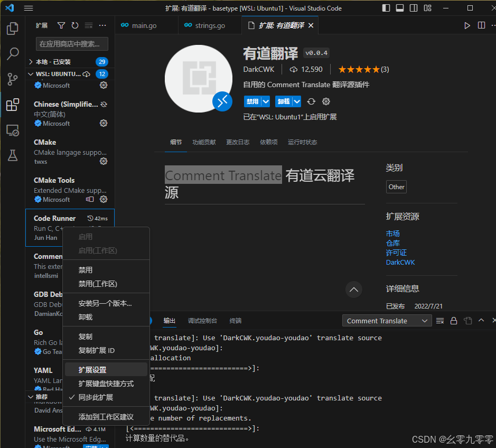
Task: Switch to 功能贡献 tab
Action: click(204, 142)
